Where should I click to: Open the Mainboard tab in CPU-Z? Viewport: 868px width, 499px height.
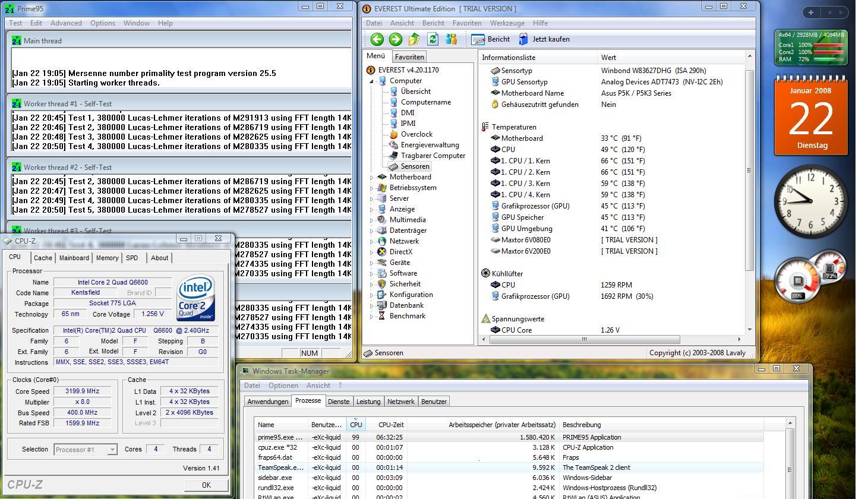(74, 258)
